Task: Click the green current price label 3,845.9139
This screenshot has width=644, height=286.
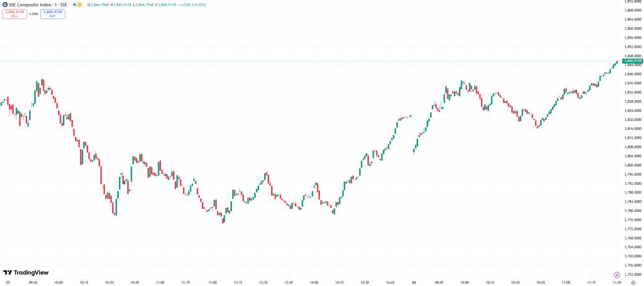Action: click(x=632, y=61)
